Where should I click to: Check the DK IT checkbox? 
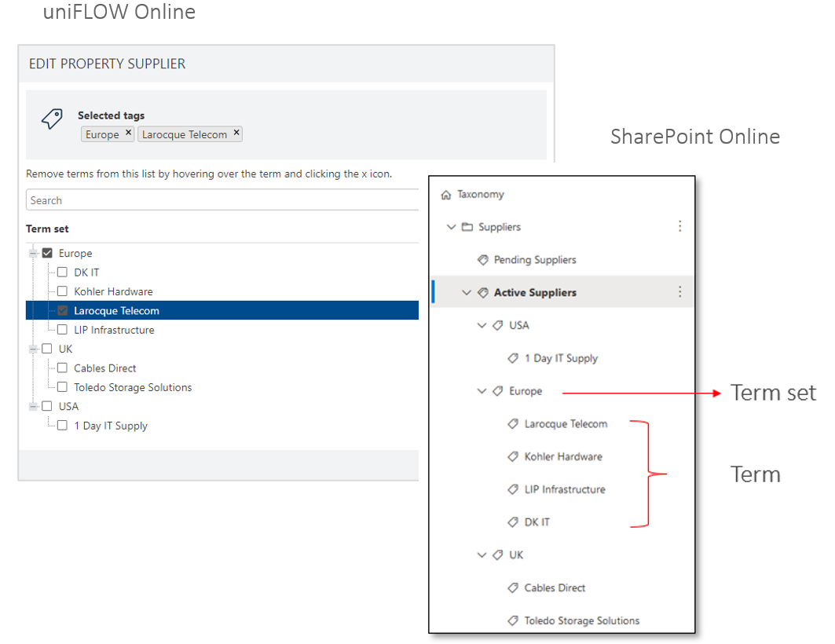coord(62,272)
